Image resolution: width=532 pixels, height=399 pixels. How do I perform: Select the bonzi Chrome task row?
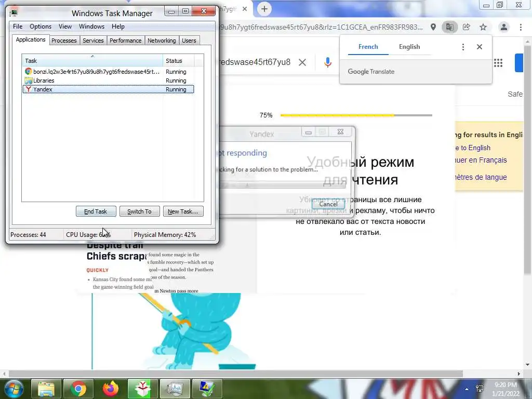pos(108,72)
